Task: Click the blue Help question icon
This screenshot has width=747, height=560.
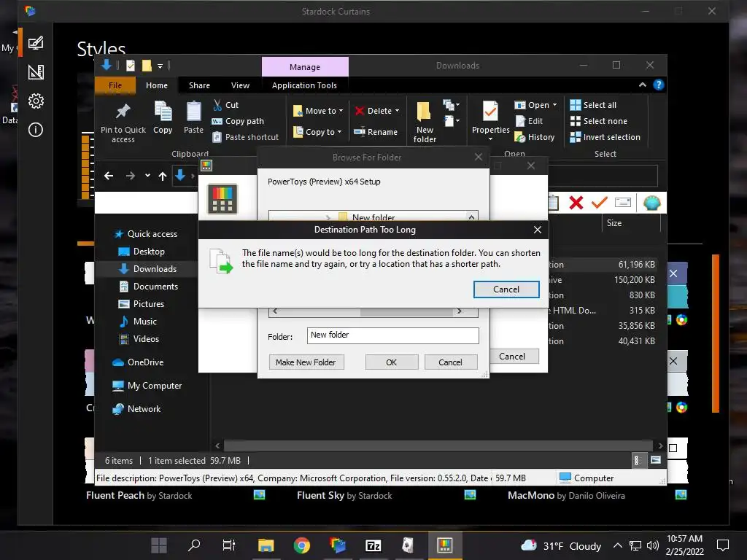Action: 659,85
